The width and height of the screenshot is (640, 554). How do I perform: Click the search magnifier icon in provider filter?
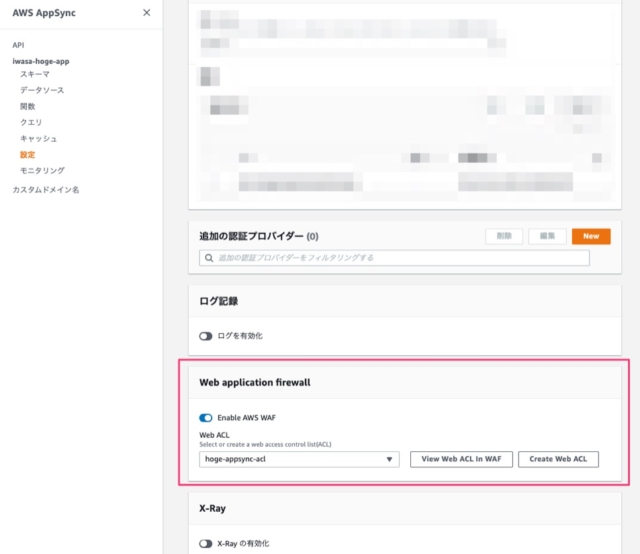coord(209,258)
